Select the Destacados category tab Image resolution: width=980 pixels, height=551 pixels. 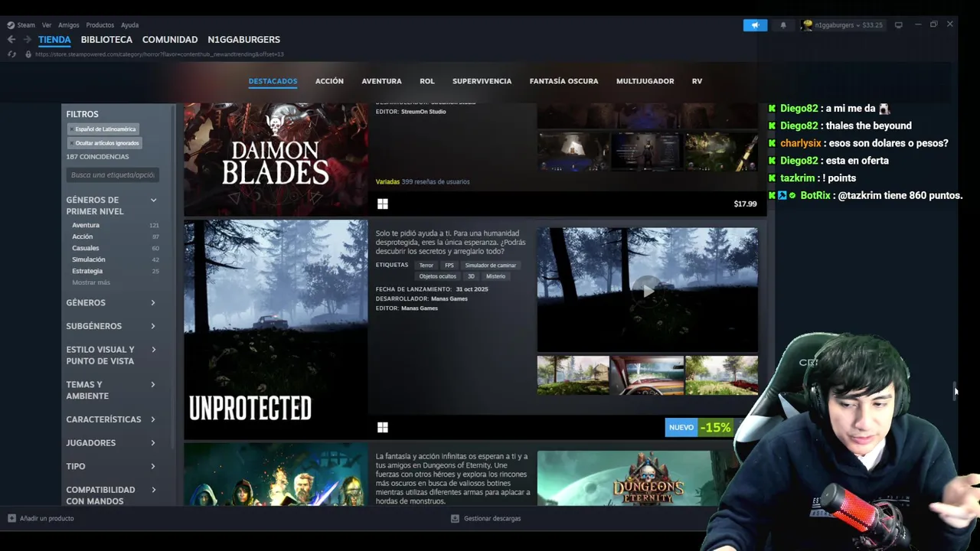[273, 81]
